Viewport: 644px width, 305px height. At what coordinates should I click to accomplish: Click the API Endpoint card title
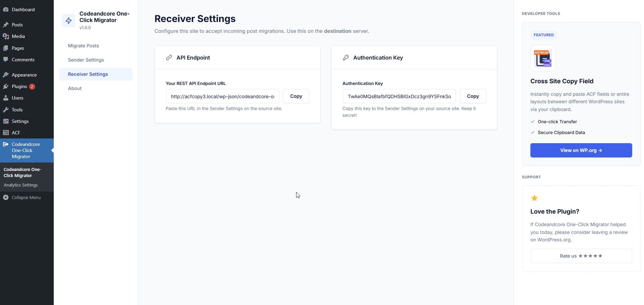tap(193, 58)
